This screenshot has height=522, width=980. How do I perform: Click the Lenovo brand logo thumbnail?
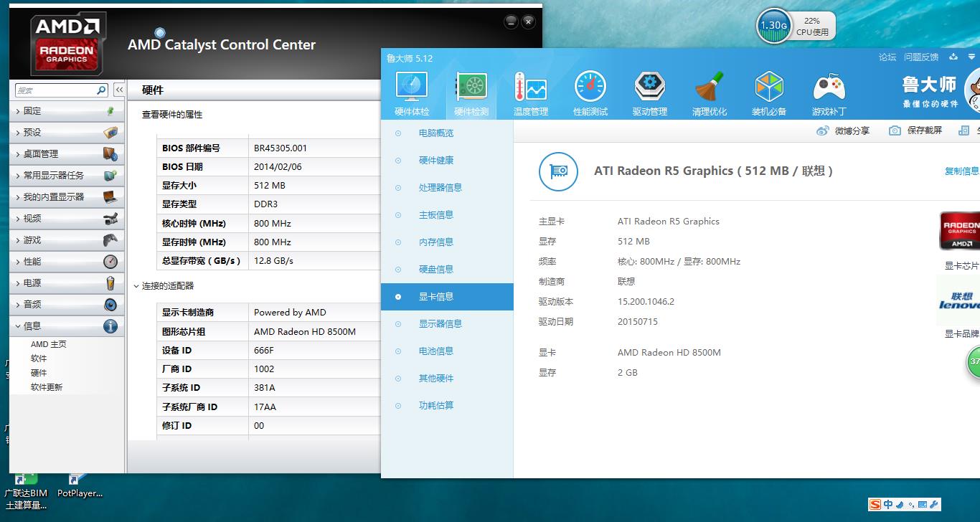960,300
